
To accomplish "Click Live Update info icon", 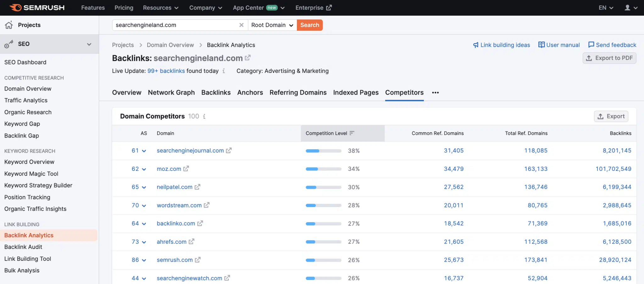I will [x=224, y=71].
